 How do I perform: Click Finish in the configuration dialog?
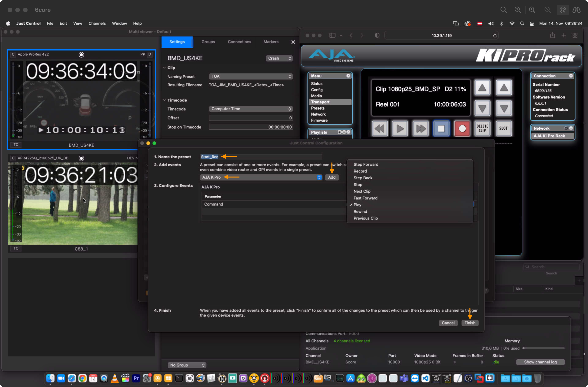click(x=470, y=323)
